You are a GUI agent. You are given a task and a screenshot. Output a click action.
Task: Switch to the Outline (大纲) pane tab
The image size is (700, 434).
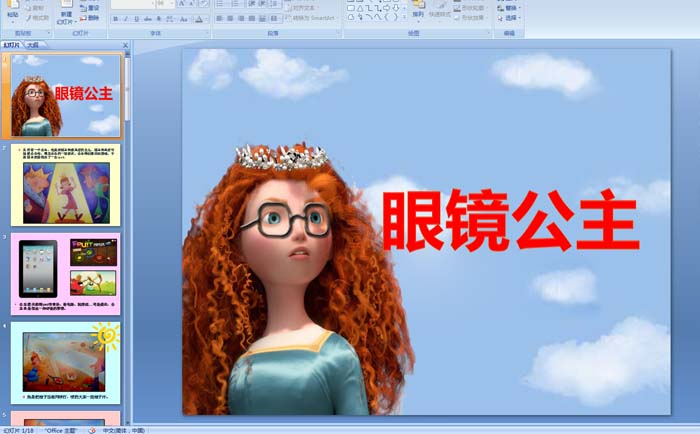pyautogui.click(x=33, y=45)
